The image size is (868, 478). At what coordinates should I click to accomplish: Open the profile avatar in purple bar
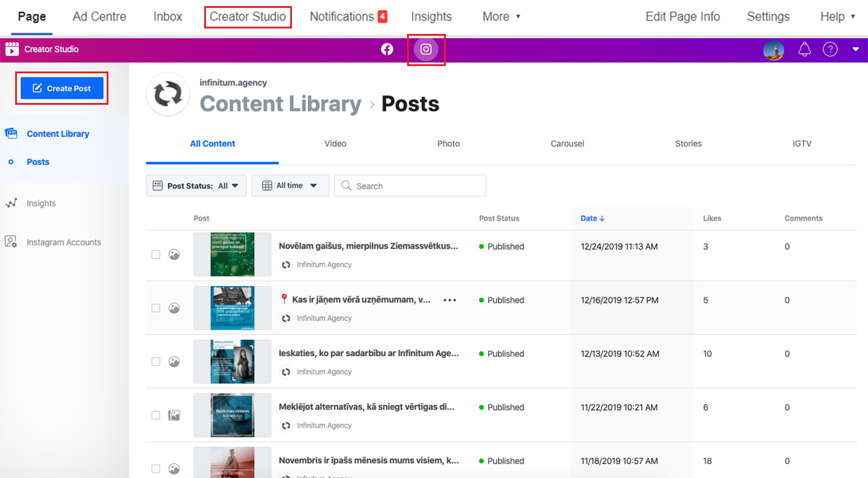[774, 50]
